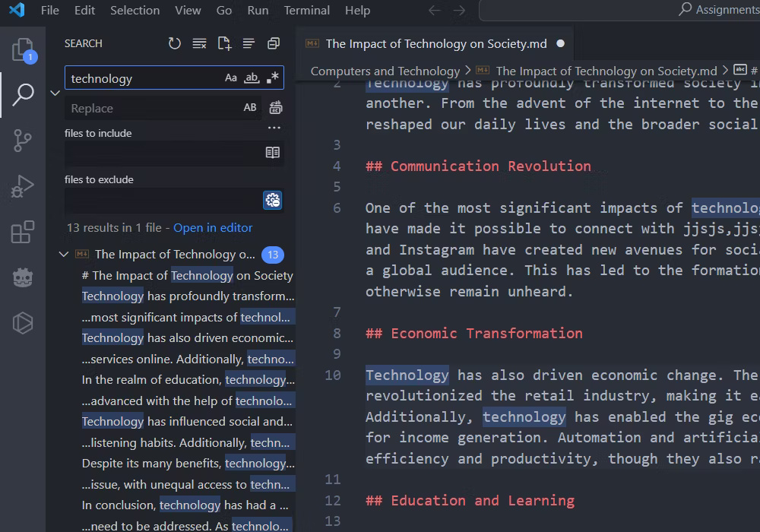The image size is (760, 532).
Task: Select The Impact of Technology on Society.md tab
Action: 434,43
